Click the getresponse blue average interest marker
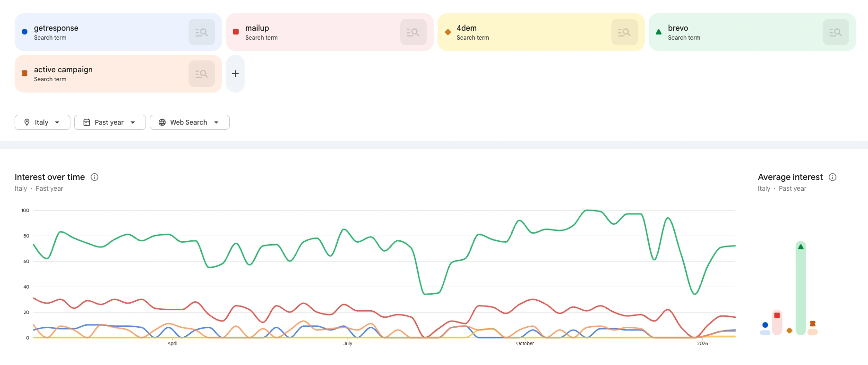 (x=765, y=325)
